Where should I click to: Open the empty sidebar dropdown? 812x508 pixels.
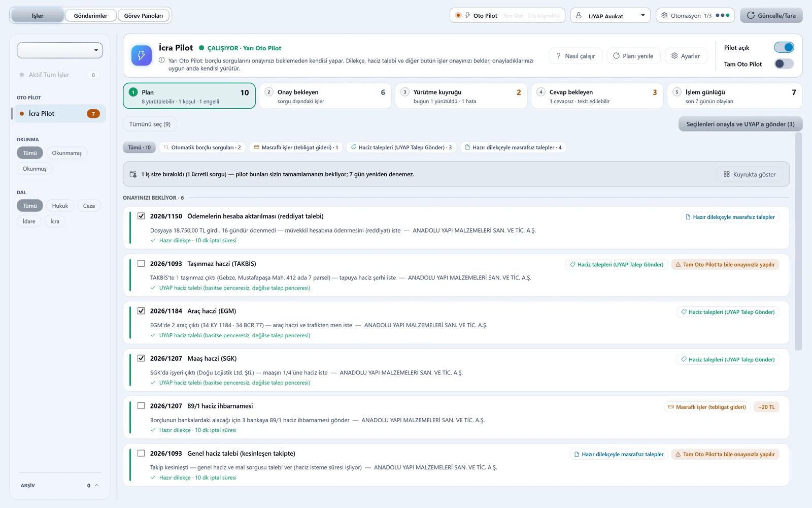(60, 50)
